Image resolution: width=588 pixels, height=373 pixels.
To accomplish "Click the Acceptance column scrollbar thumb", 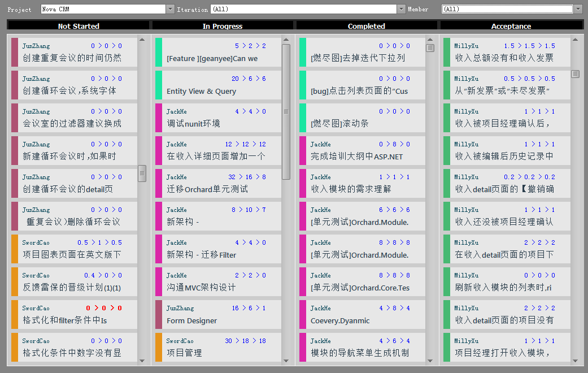I will (x=575, y=74).
